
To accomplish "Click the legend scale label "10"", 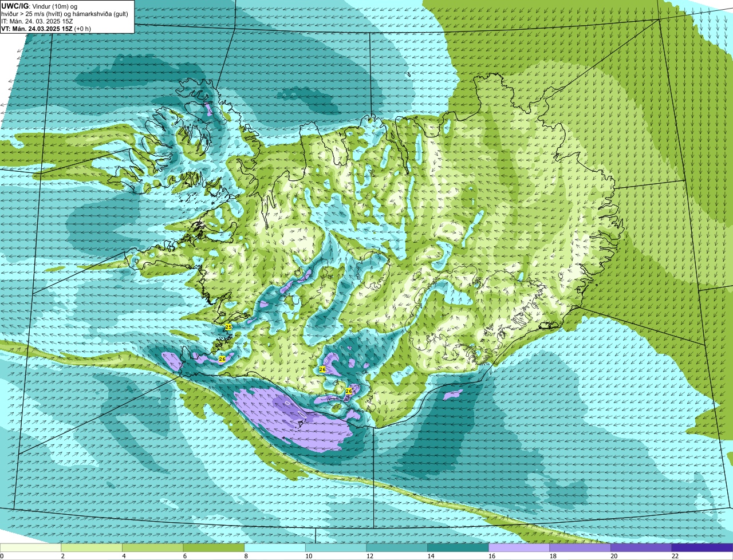I will click(309, 556).
